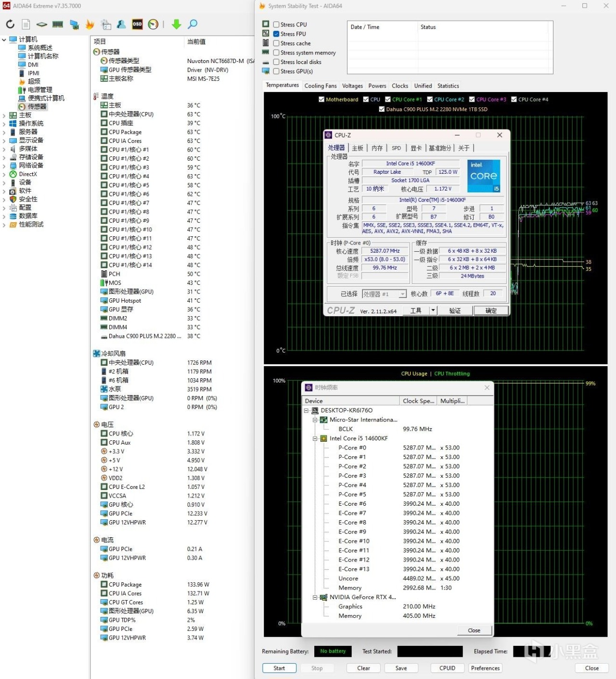The width and height of the screenshot is (616, 679).
Task: Open 系统概述 in the sidebar tree
Action: pos(40,48)
